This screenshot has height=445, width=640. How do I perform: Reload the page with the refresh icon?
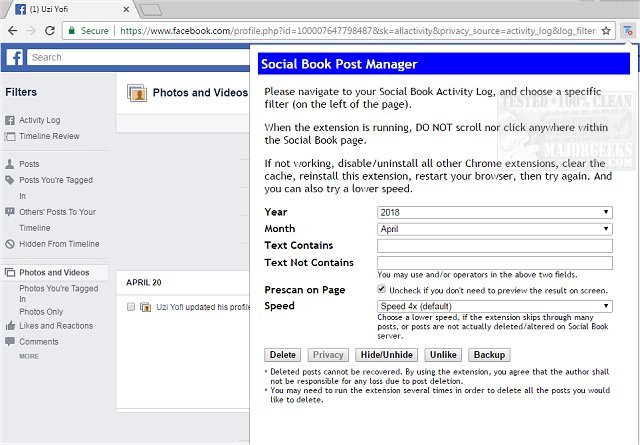click(51, 31)
